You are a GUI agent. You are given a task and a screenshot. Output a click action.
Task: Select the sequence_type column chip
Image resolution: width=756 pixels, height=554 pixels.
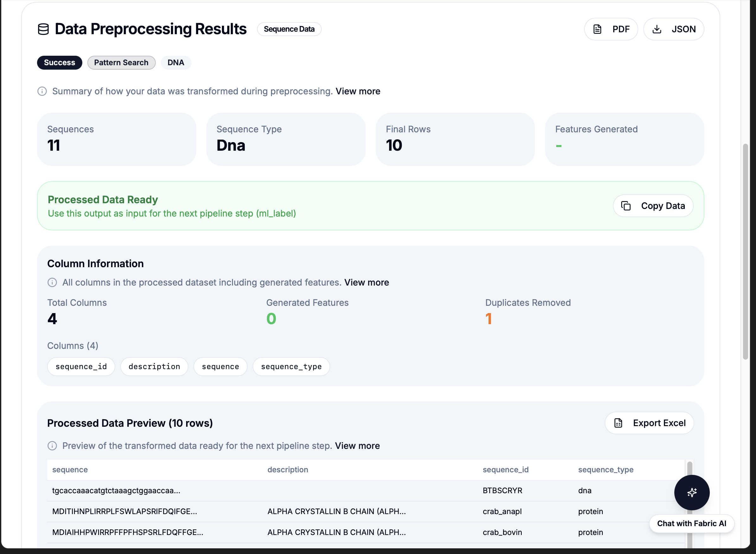click(x=291, y=367)
